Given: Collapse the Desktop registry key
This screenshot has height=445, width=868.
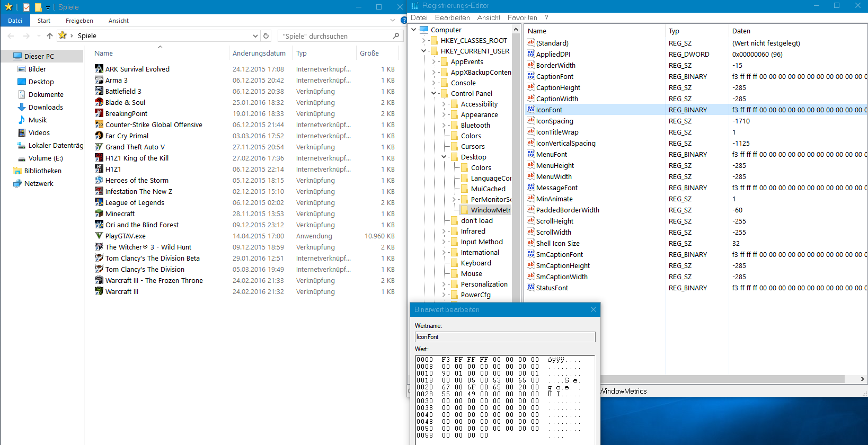Looking at the screenshot, I should tap(444, 157).
